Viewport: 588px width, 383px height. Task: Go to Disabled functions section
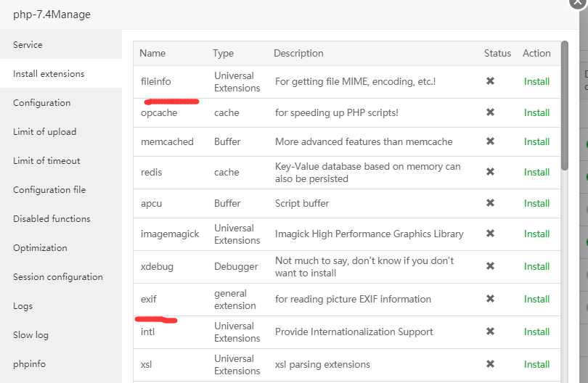tap(52, 219)
